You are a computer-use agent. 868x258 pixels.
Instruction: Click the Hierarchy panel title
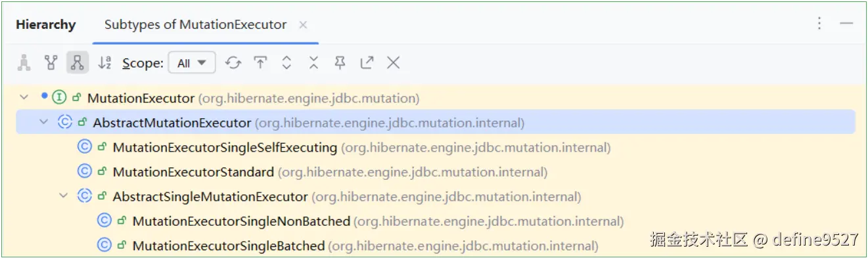(x=46, y=25)
